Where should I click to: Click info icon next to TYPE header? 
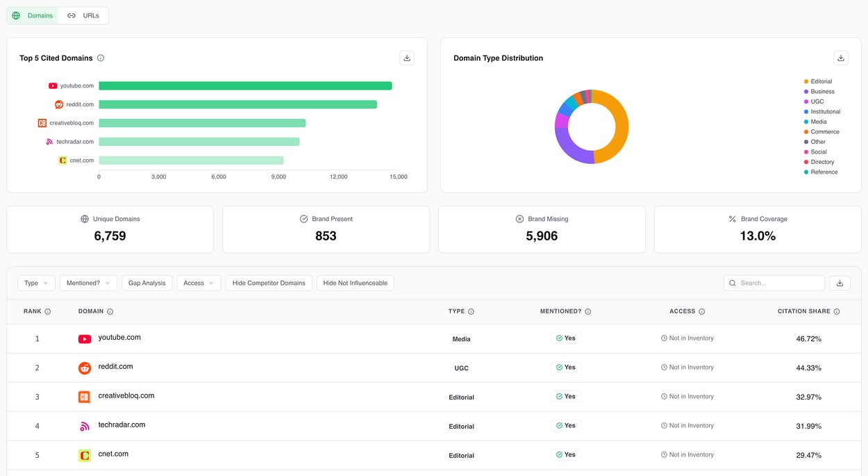471,312
